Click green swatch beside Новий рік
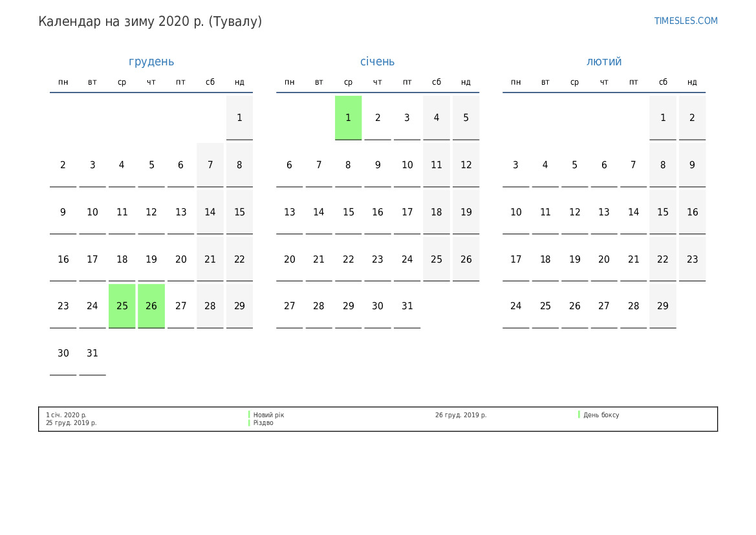 tap(249, 415)
